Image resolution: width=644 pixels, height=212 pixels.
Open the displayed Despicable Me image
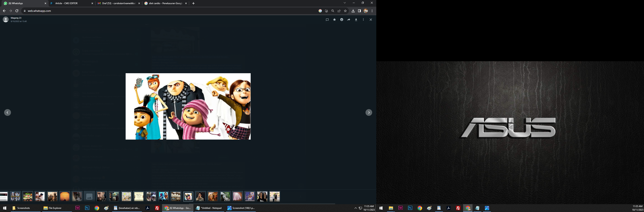click(x=188, y=106)
